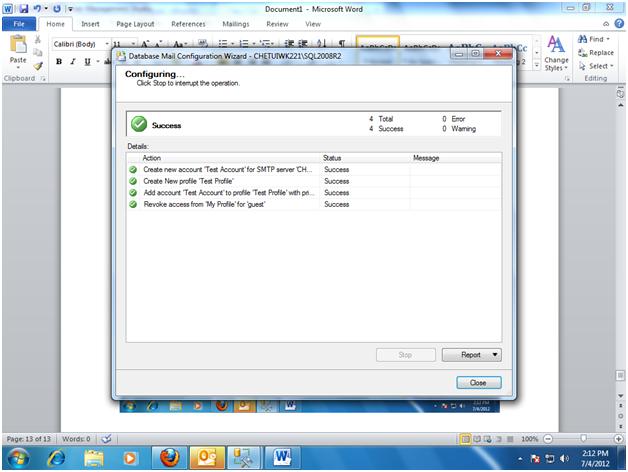Screen dimensions: 628x472
Task: Click the 100% zoom level indicator
Action: click(x=529, y=439)
